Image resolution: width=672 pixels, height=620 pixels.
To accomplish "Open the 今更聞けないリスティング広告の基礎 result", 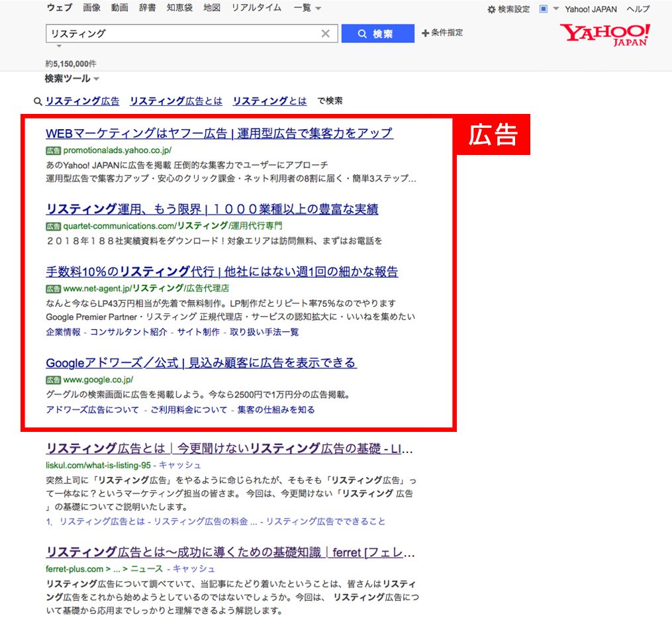I will [229, 449].
